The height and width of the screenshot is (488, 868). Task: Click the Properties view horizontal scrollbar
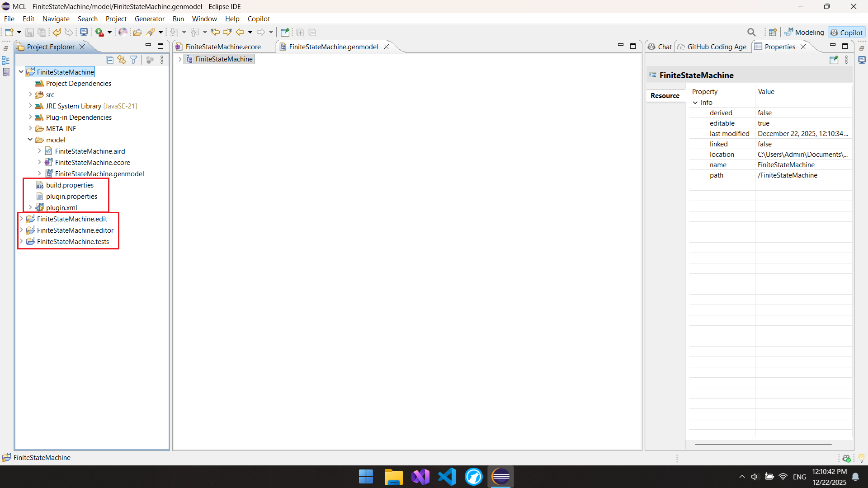[763, 445]
